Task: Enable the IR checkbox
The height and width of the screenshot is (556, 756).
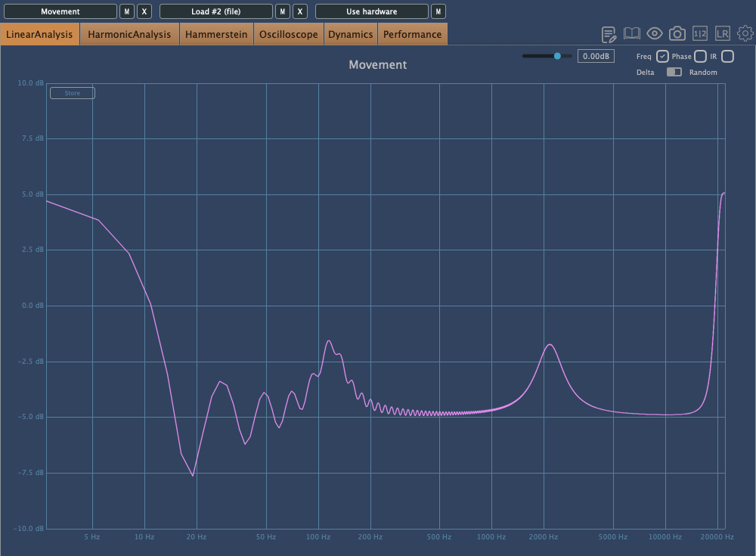Action: click(727, 57)
